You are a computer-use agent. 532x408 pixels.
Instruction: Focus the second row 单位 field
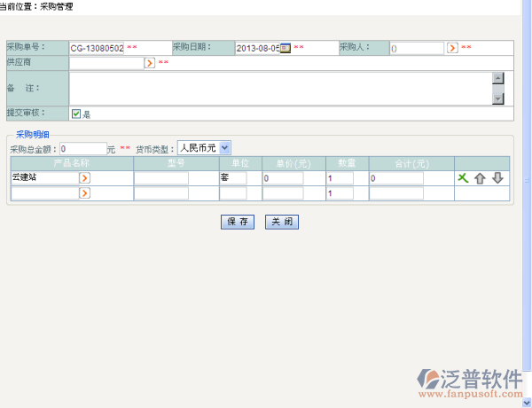(233, 193)
